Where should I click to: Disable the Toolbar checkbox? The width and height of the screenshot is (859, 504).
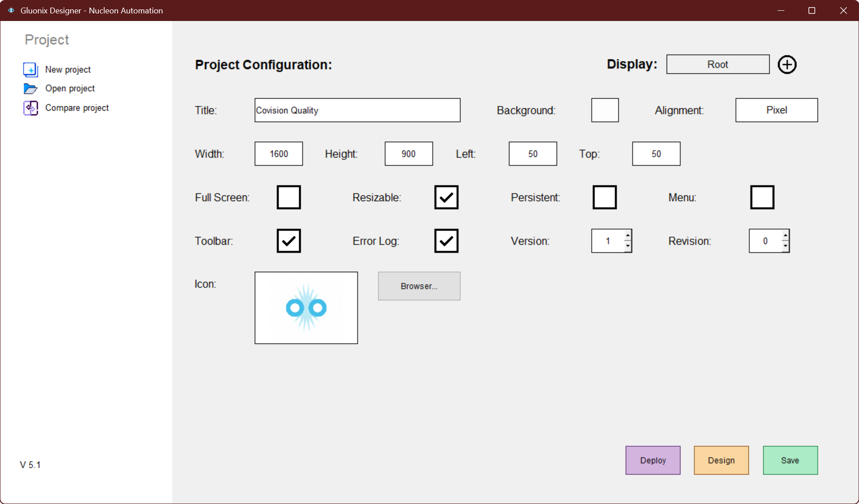click(x=288, y=241)
